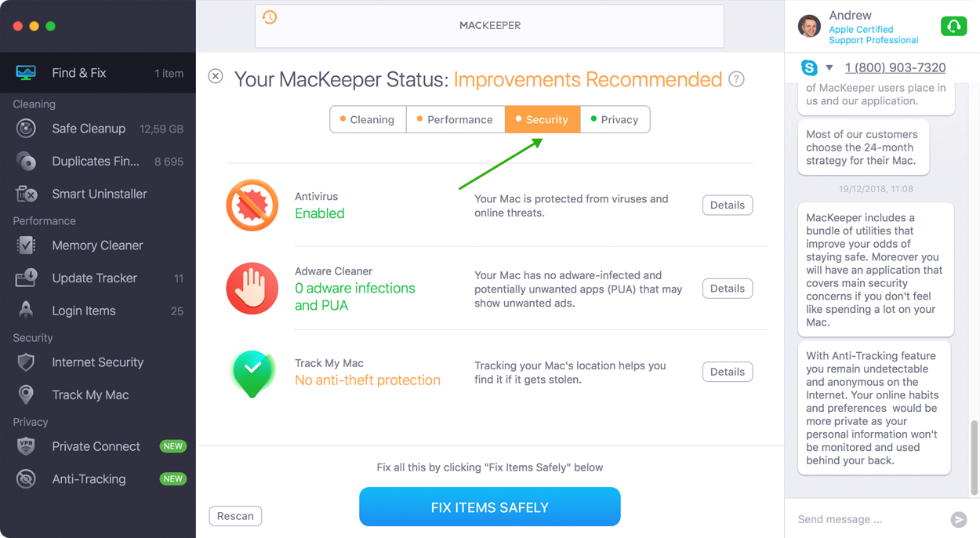980x538 pixels.
Task: Click the support phone number link
Action: (x=895, y=67)
